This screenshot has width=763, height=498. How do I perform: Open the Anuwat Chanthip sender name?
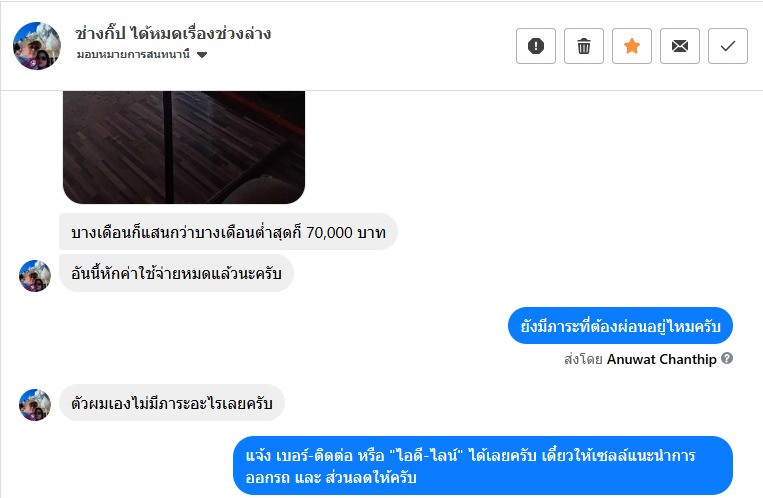[x=662, y=359]
